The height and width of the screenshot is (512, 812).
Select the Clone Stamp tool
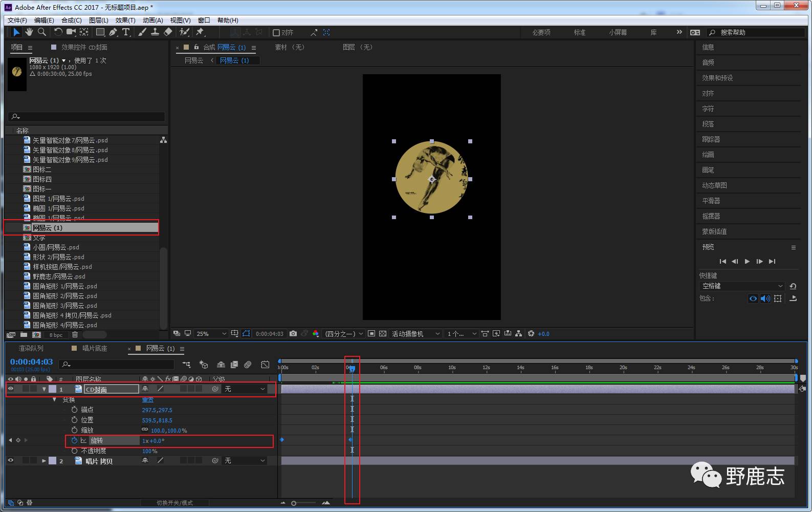pos(155,32)
